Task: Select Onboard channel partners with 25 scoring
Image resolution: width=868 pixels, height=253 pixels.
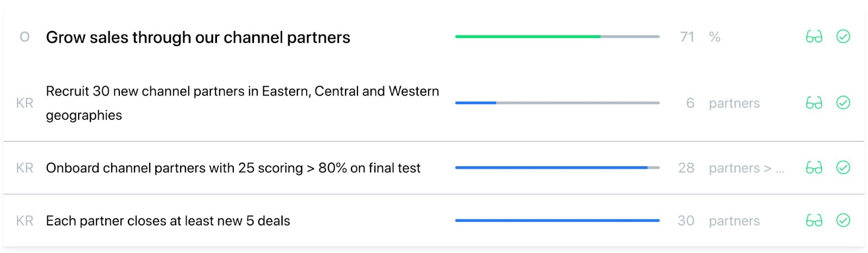Action: point(233,168)
